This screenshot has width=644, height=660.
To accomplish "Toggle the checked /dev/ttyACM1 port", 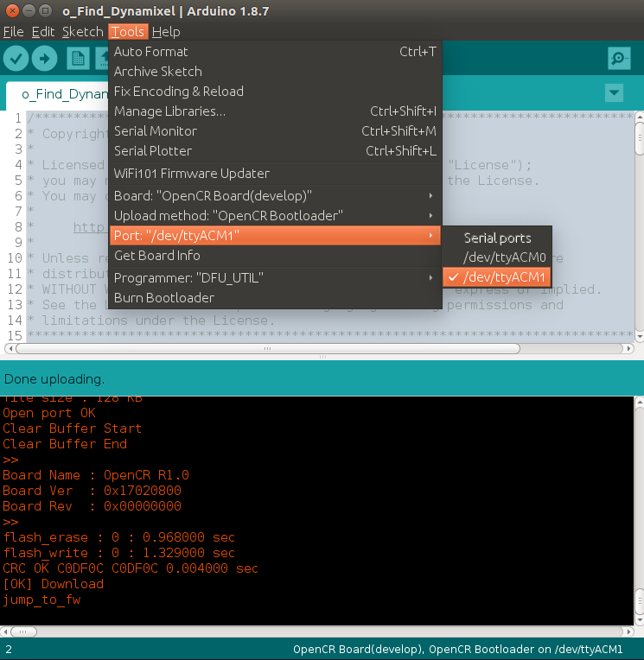I will click(504, 277).
